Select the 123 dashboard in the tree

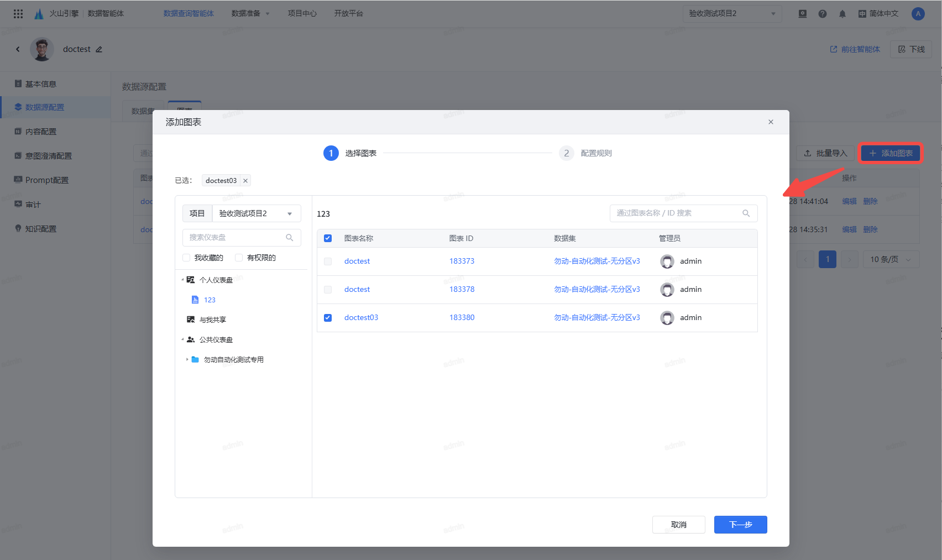click(210, 300)
